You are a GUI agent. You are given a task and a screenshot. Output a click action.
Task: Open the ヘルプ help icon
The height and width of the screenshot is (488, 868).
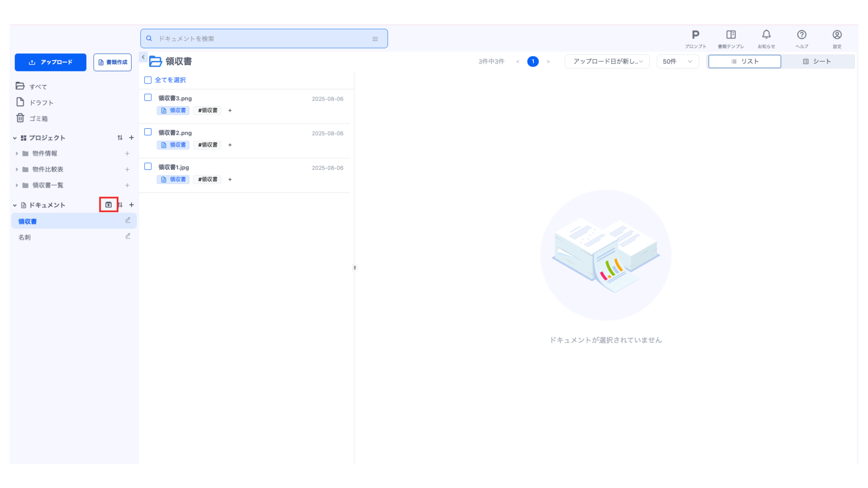click(x=802, y=35)
